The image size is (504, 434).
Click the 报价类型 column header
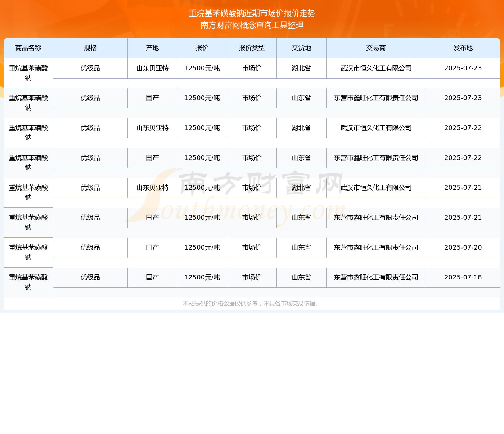coord(252,48)
